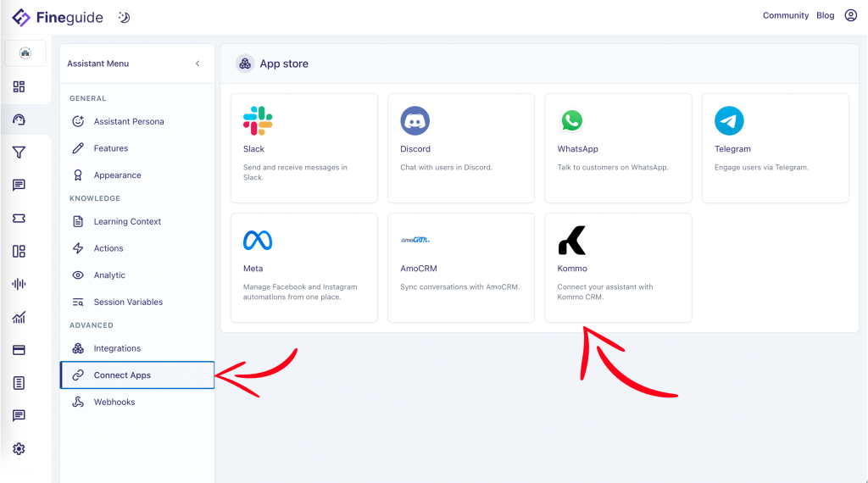Select the Kommo CRM app card
Viewport: 868px width, 483px height.
pyautogui.click(x=617, y=268)
